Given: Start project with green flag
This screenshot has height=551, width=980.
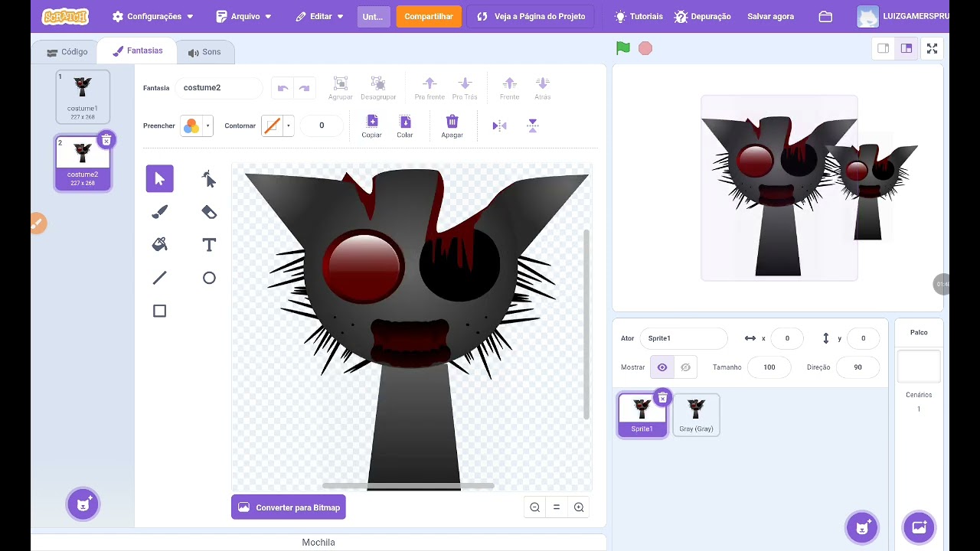Looking at the screenshot, I should pyautogui.click(x=623, y=48).
